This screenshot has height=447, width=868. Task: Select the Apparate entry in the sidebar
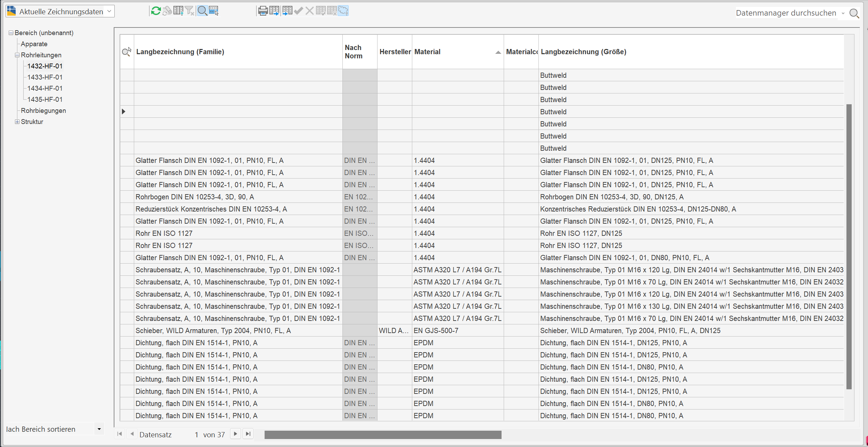pyautogui.click(x=34, y=44)
